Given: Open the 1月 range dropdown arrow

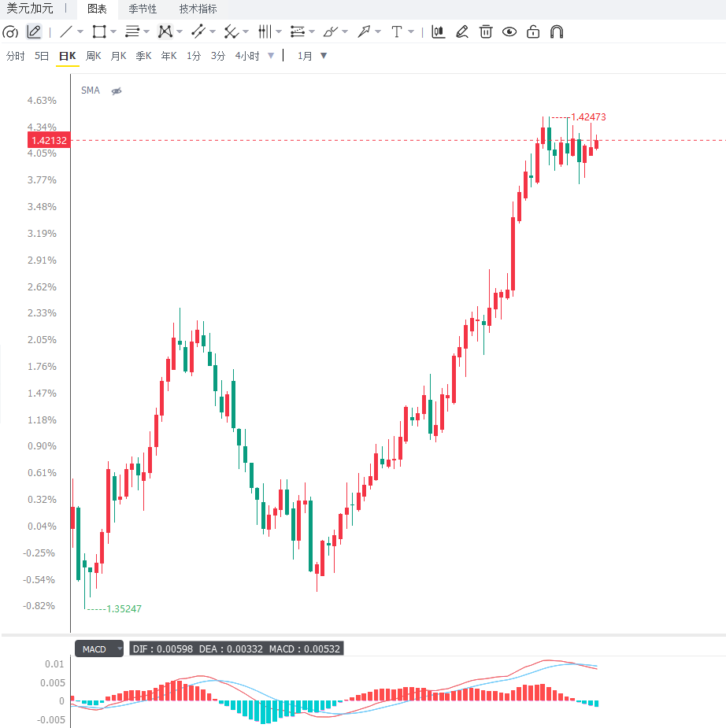Looking at the screenshot, I should pyautogui.click(x=324, y=56).
